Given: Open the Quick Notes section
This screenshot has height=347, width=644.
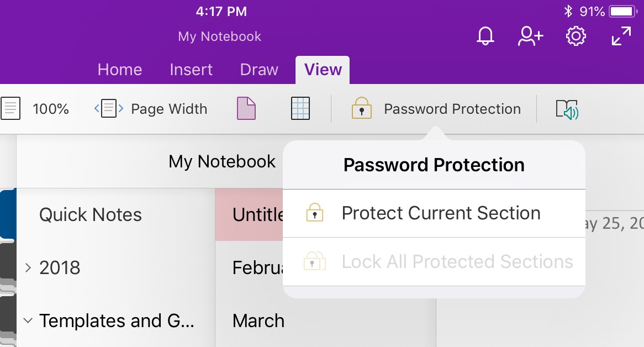Looking at the screenshot, I should point(90,214).
